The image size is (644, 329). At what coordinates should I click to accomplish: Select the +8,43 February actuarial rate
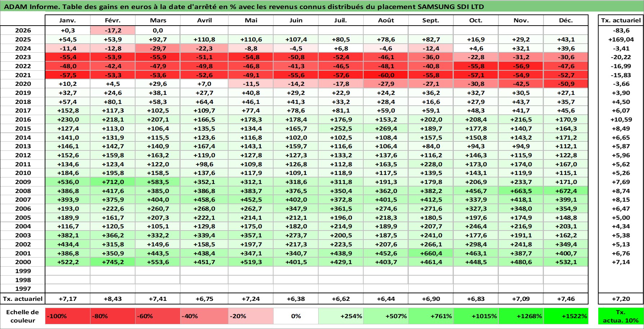113,299
